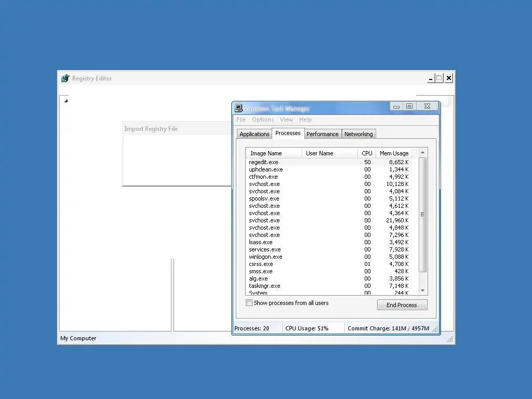Click the CPU Usage: 51% status entry
Image resolution: width=532 pixels, height=399 pixels.
(307, 328)
